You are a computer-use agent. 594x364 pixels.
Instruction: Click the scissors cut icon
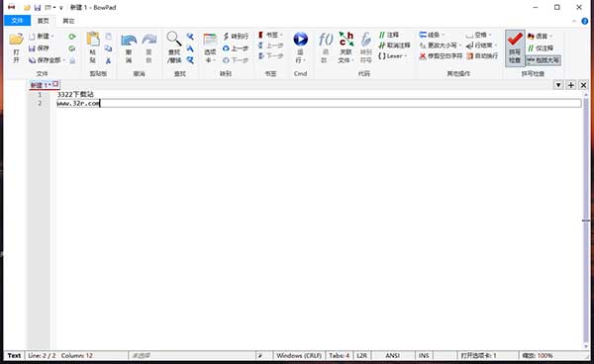pos(108,60)
